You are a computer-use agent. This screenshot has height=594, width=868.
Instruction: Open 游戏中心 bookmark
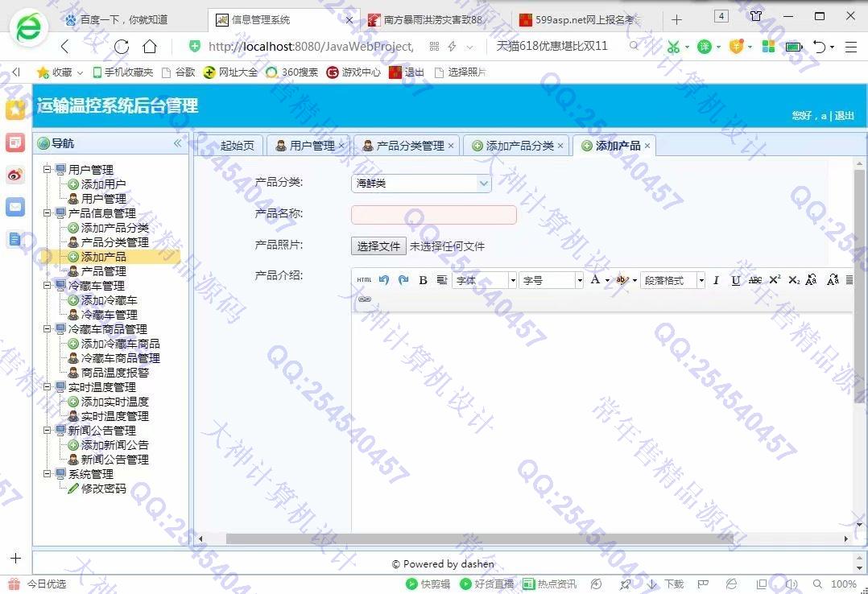[353, 72]
